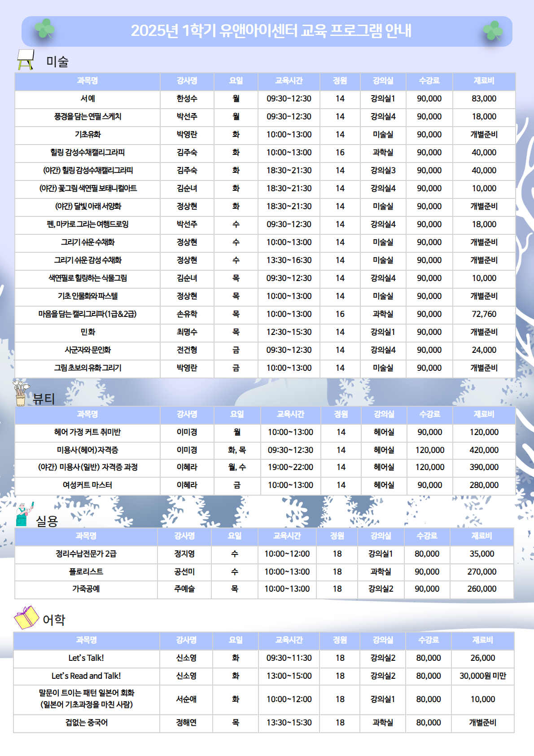Select the 미술 section heading text

point(57,62)
